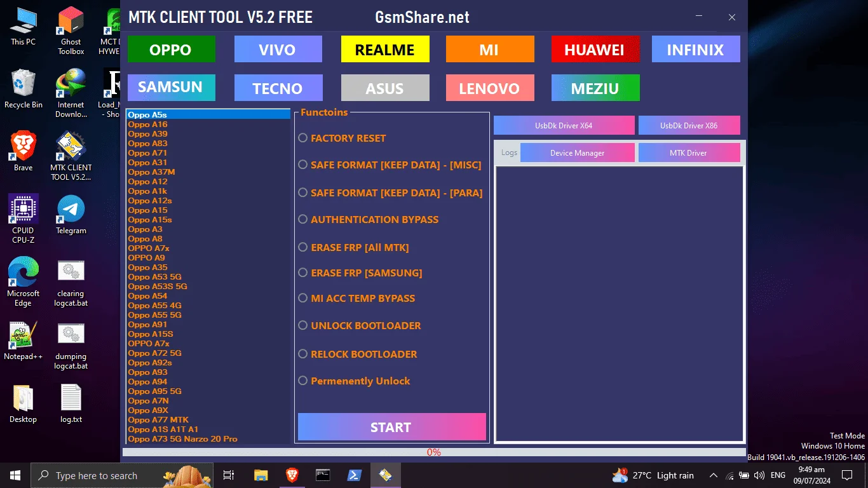Image resolution: width=868 pixels, height=488 pixels.
Task: Select Oppo A16 in model list
Action: [x=208, y=124]
